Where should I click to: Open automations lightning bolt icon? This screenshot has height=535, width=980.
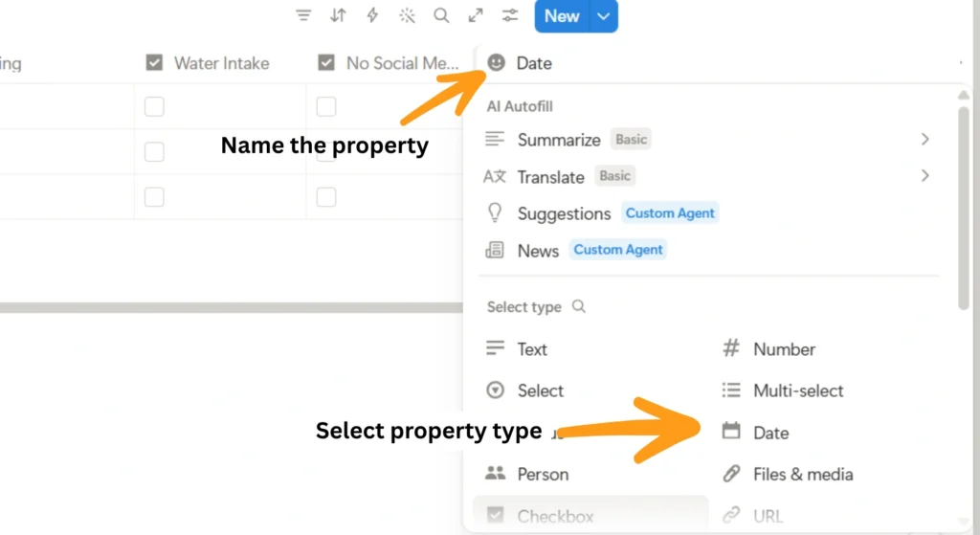point(372,15)
